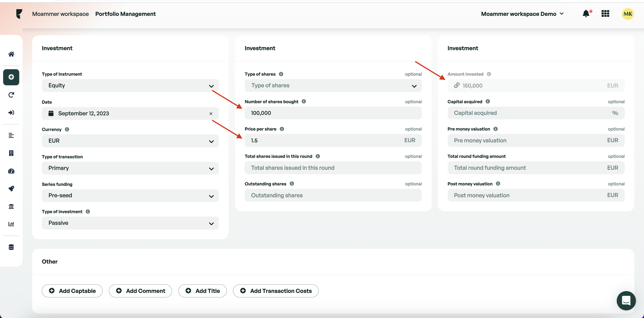
Task: Focus Outstanding shares field
Action: coord(333,195)
